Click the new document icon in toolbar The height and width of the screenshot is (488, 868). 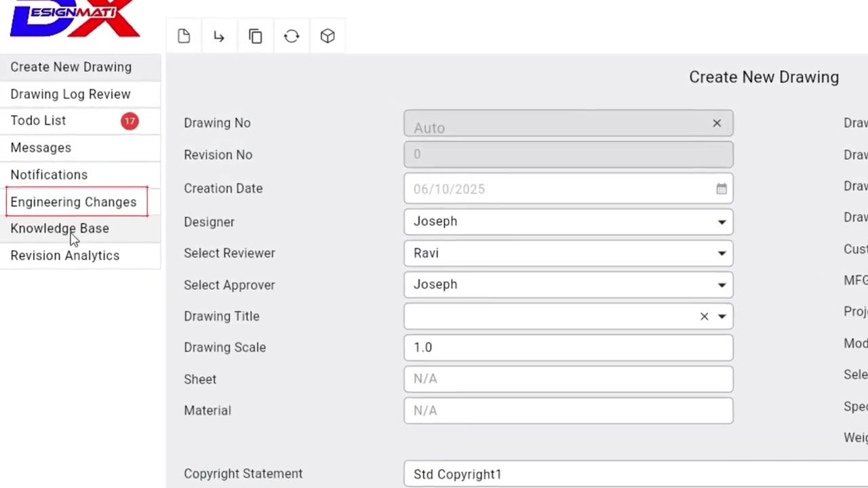(x=184, y=36)
